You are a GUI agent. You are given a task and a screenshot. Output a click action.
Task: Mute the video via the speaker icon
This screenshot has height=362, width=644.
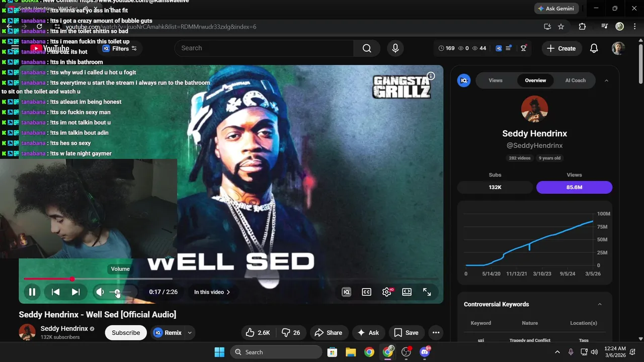(x=100, y=292)
